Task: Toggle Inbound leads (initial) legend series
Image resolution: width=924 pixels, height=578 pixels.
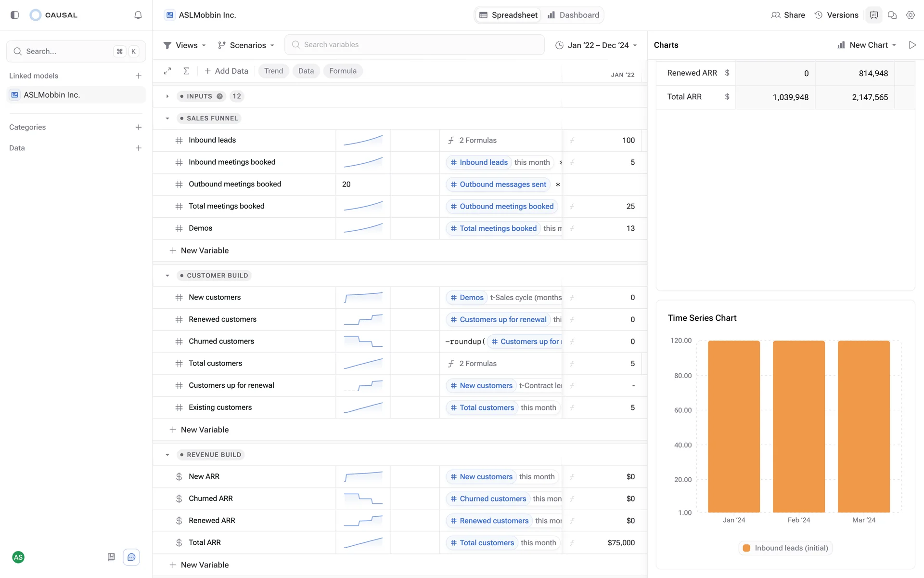Action: 785,548
